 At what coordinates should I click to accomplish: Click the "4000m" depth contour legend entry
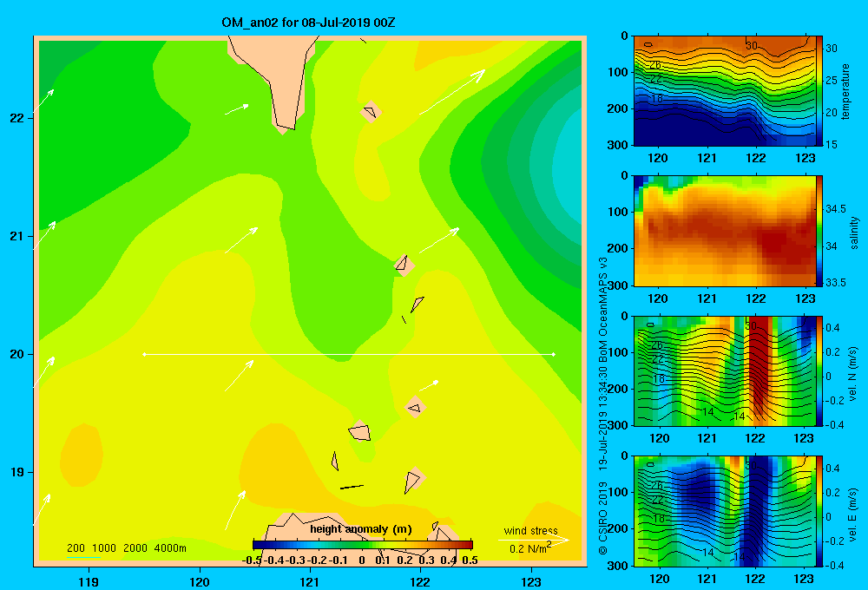(170, 548)
